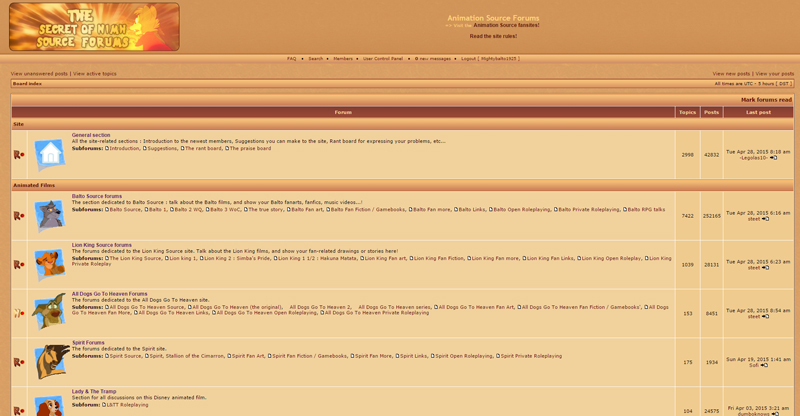
Task: Logout of Mightybalto1925 account
Action: coord(490,59)
